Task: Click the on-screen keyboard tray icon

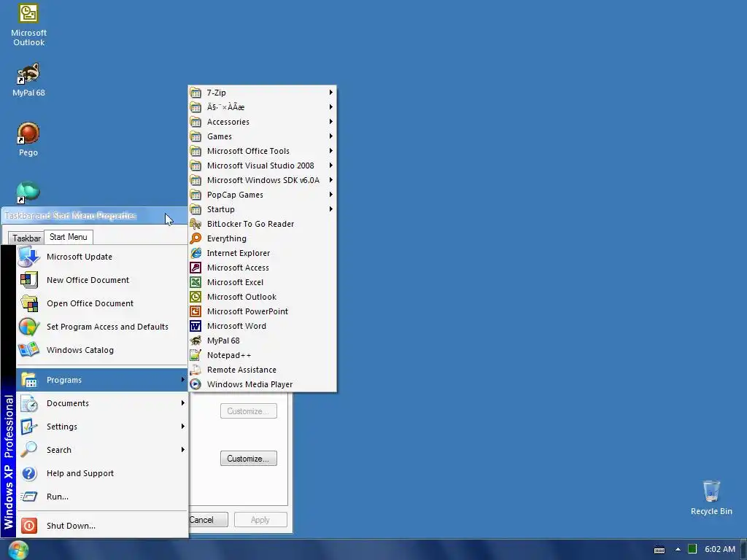Action: tap(659, 550)
